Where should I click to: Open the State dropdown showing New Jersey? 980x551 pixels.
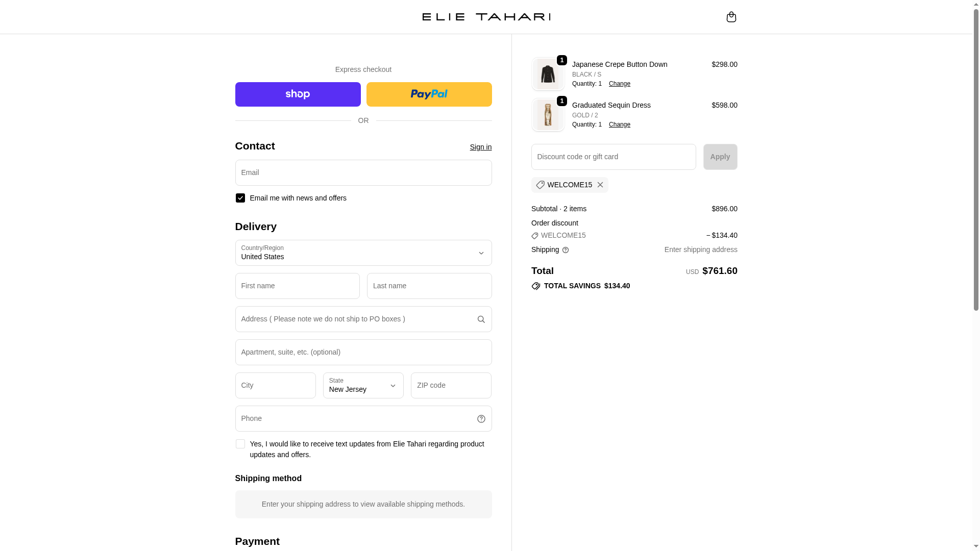tap(363, 385)
